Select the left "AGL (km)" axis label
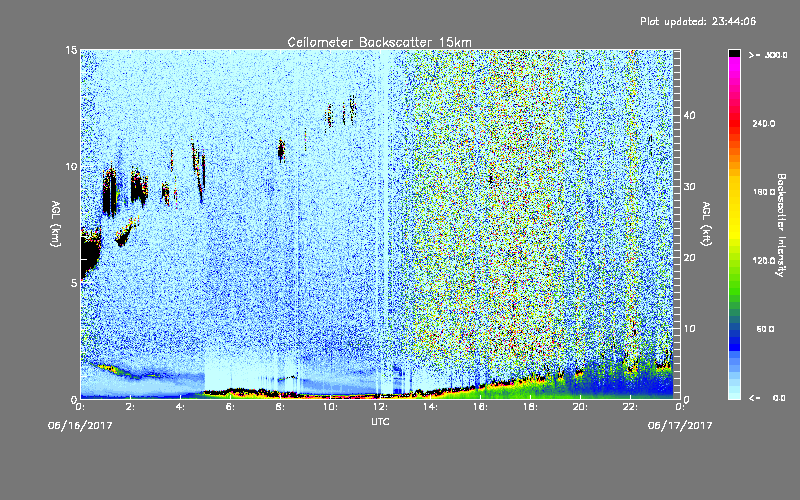 click(x=56, y=224)
